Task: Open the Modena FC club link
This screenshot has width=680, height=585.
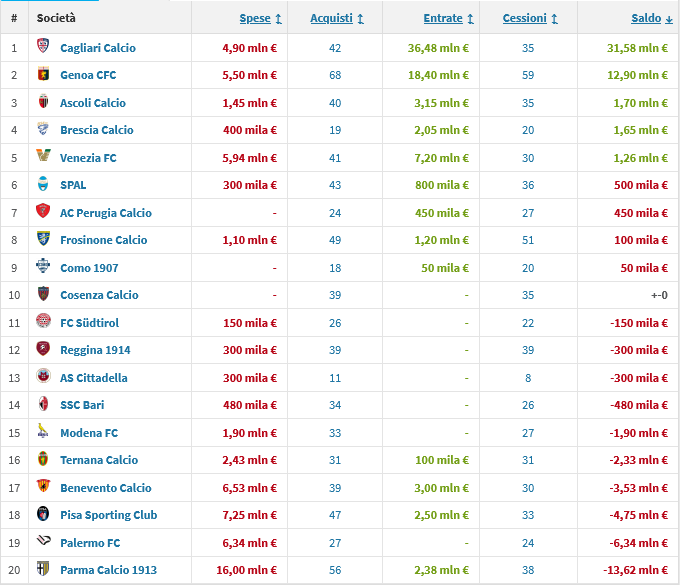Action: 89,433
